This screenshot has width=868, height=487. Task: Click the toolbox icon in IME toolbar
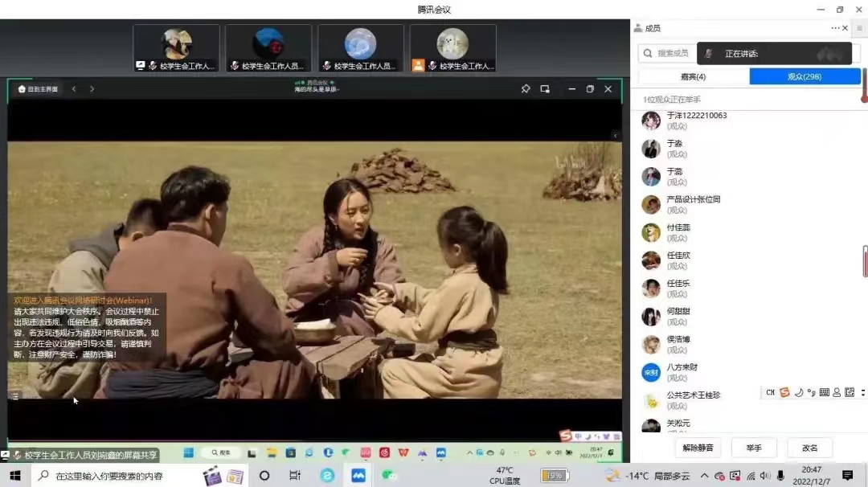(850, 392)
